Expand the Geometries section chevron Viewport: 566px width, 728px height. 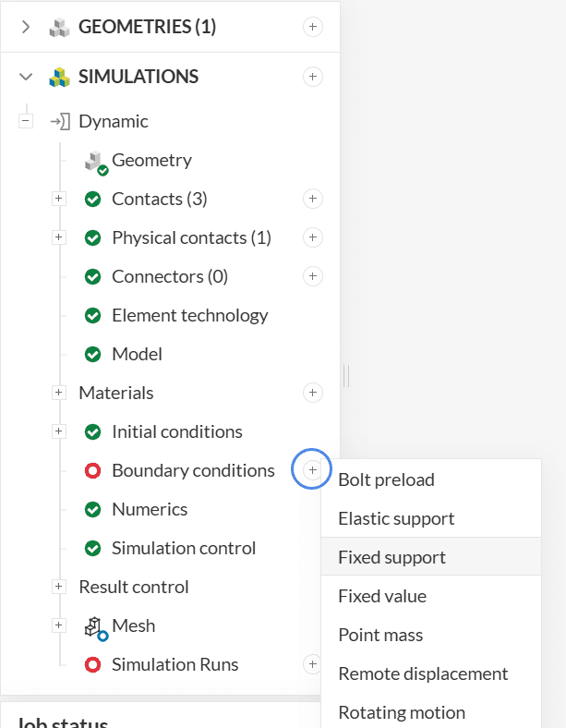coord(25,27)
